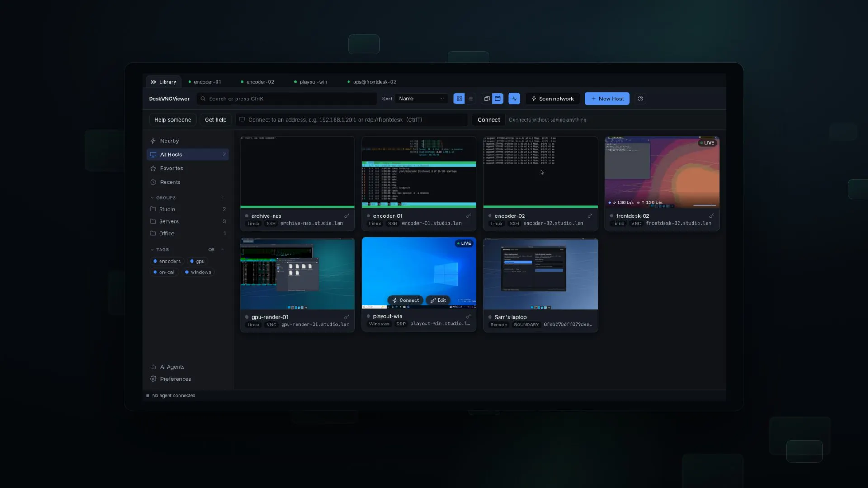The image size is (868, 488).
Task: Click the key icon on playout-win card
Action: point(468,316)
